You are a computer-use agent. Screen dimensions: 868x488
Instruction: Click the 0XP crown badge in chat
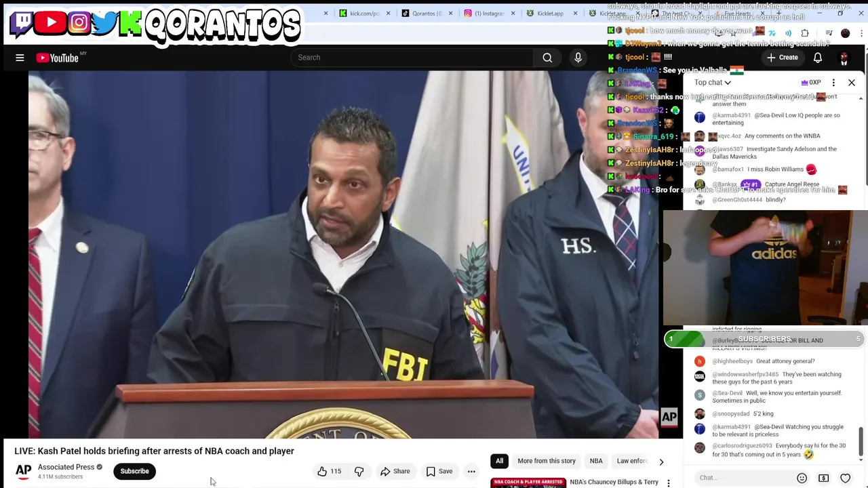pyautogui.click(x=811, y=83)
